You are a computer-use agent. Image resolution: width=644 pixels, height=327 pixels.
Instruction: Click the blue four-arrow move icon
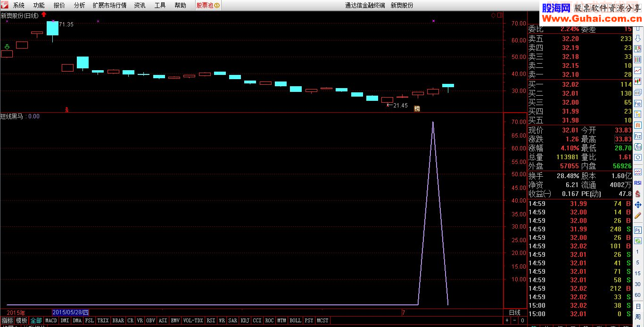[x=638, y=204]
